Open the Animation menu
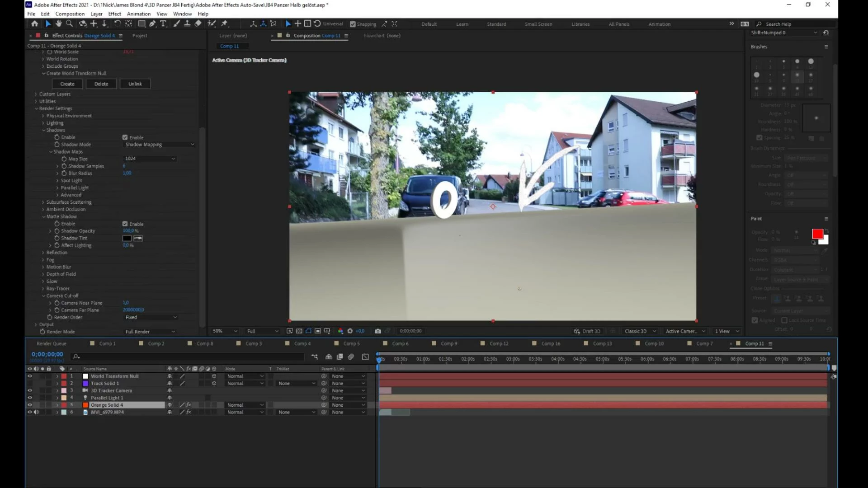This screenshot has width=868, height=488. 138,14
